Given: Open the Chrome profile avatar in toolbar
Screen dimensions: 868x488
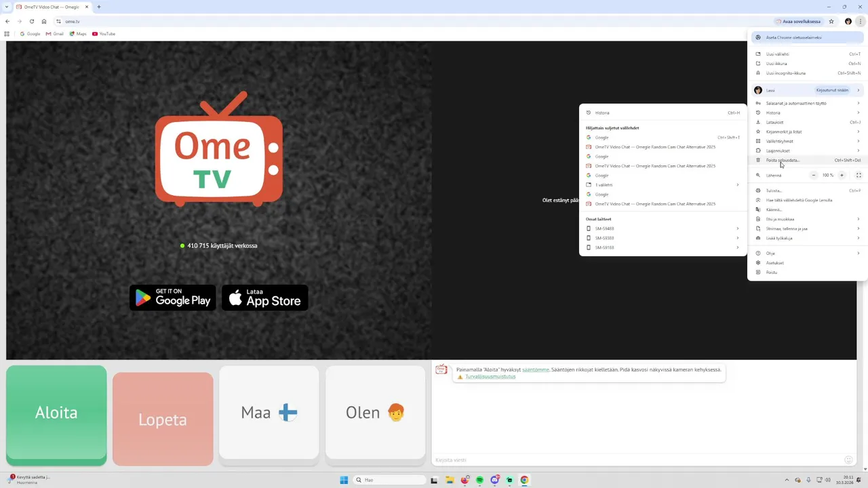Looking at the screenshot, I should click(x=848, y=21).
